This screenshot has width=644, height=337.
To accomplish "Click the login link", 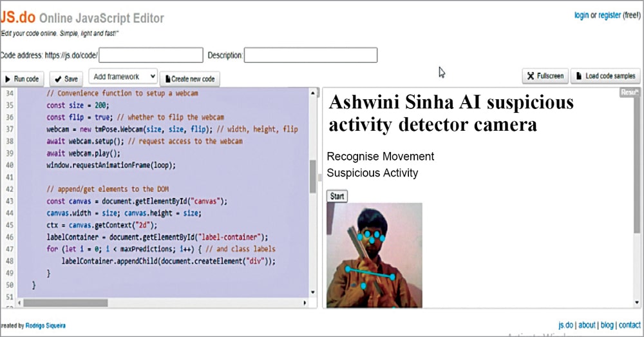I will click(581, 15).
